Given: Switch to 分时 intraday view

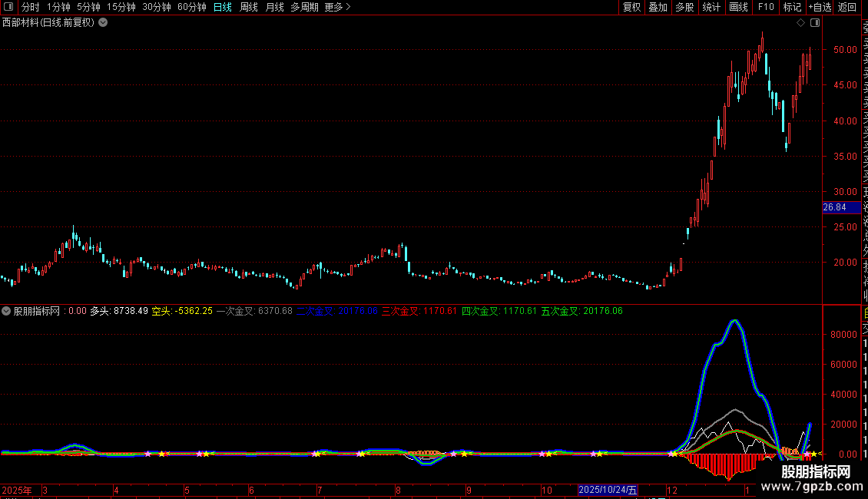Looking at the screenshot, I should pyautogui.click(x=31, y=7).
